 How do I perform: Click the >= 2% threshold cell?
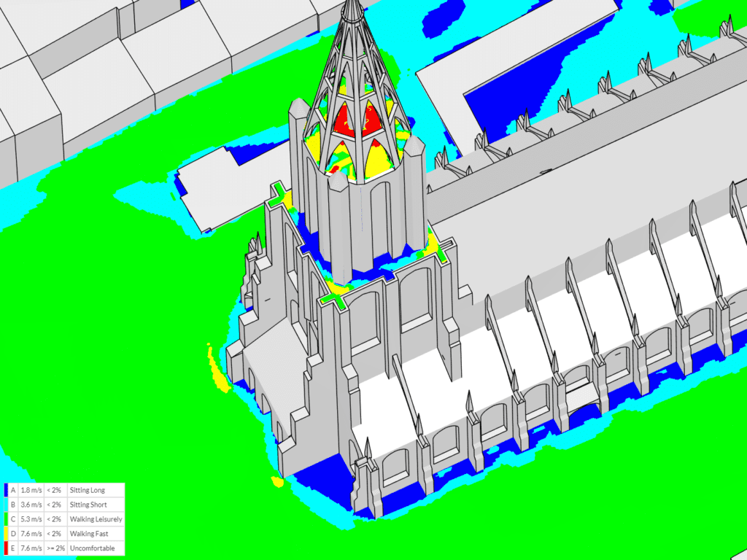56,548
